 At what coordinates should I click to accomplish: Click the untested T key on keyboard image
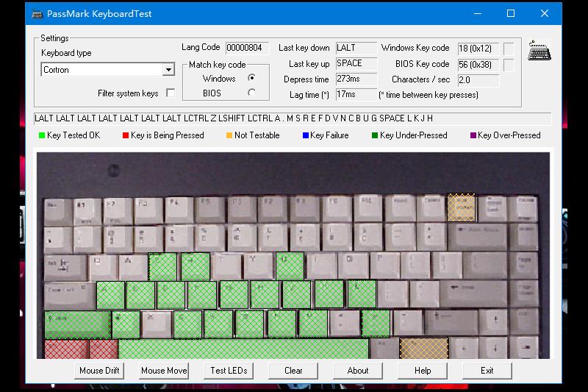point(227,266)
